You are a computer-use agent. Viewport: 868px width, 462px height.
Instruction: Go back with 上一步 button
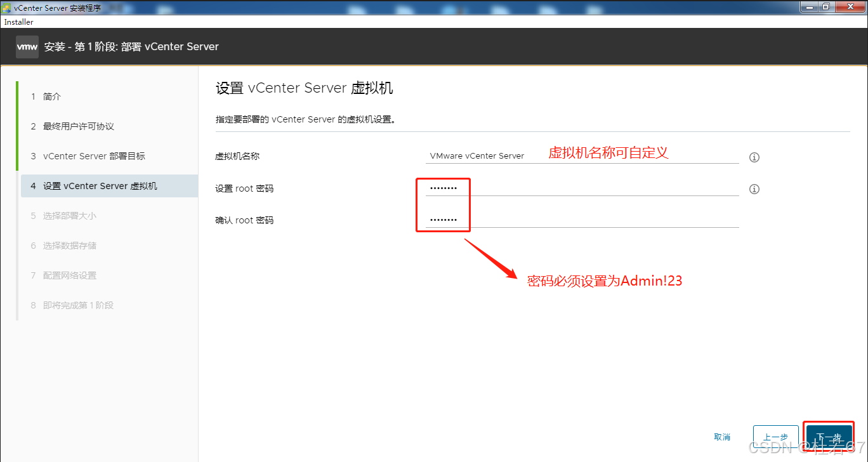pyautogui.click(x=775, y=438)
